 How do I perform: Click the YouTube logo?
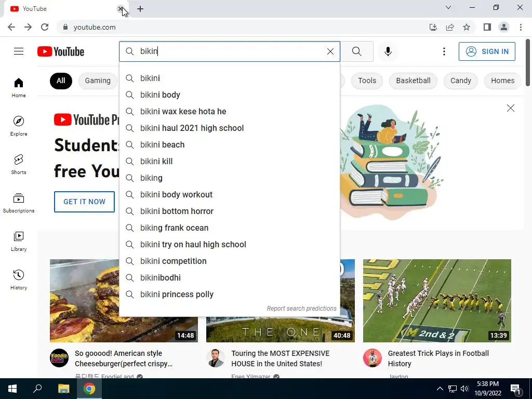(61, 51)
